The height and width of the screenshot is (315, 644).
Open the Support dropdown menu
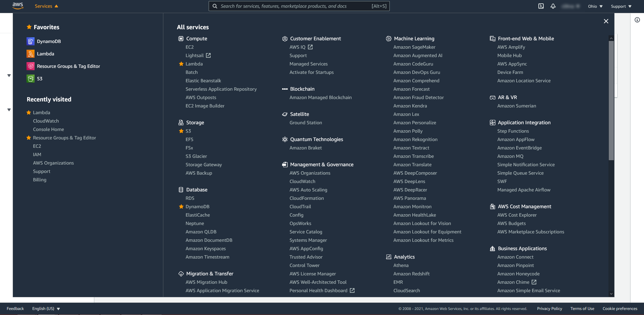(x=621, y=6)
